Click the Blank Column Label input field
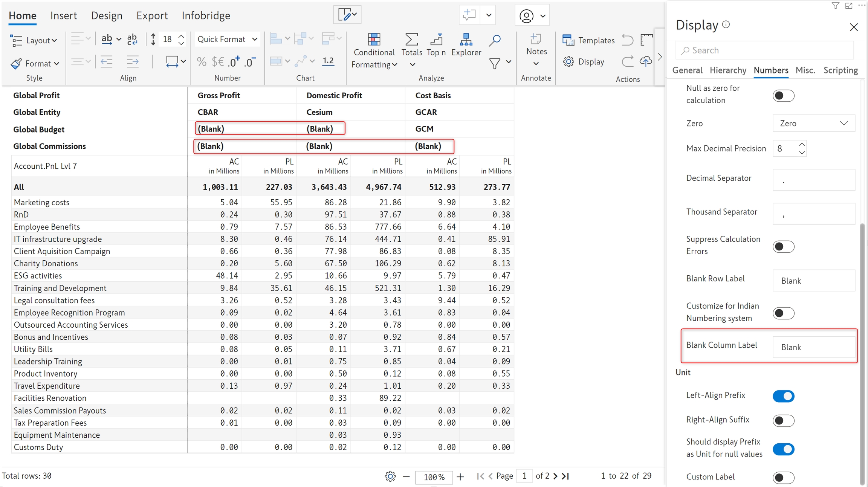Screen dimensions: 868x487 813,347
